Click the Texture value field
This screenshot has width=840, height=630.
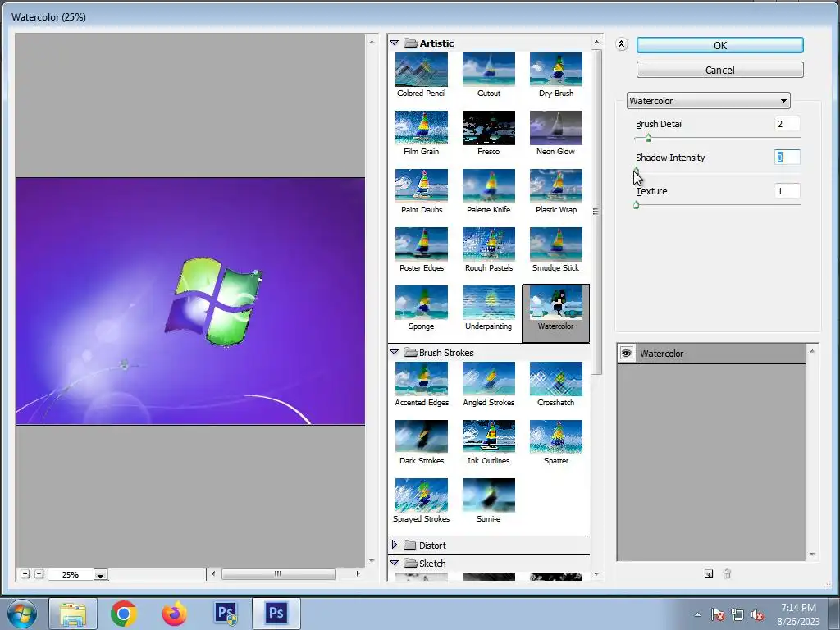click(787, 191)
